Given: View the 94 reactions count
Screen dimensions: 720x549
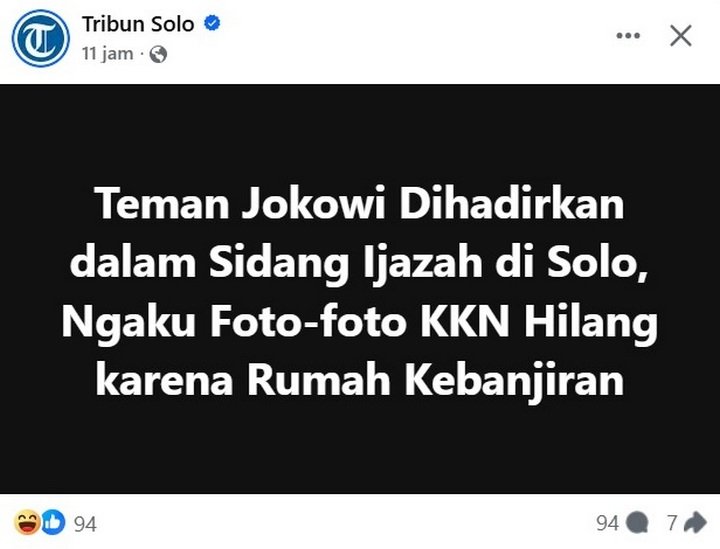Looking at the screenshot, I should coord(85,524).
